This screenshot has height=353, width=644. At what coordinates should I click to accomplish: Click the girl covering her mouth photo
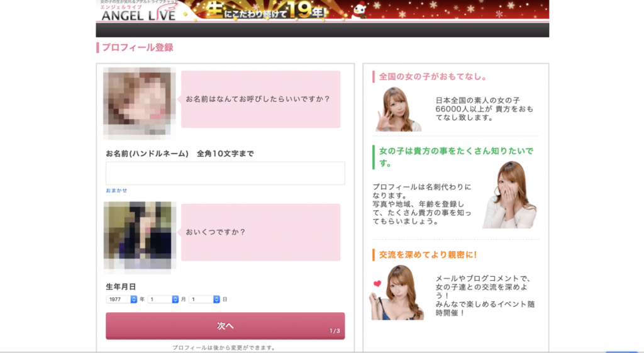509,195
